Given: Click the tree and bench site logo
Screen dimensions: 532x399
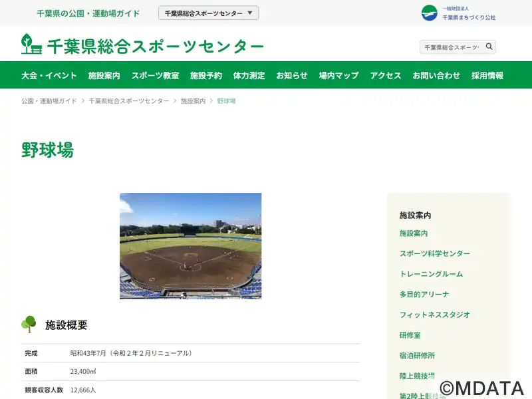Looking at the screenshot, I should point(31,44).
